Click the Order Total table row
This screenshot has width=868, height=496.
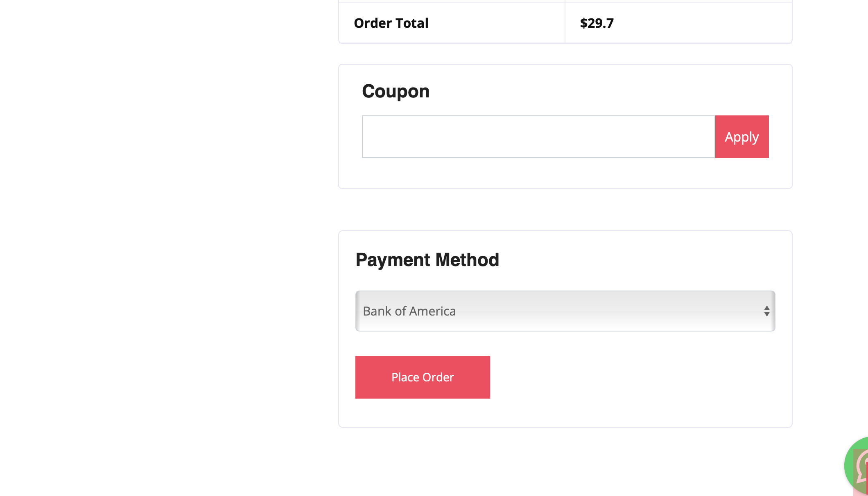coord(565,23)
